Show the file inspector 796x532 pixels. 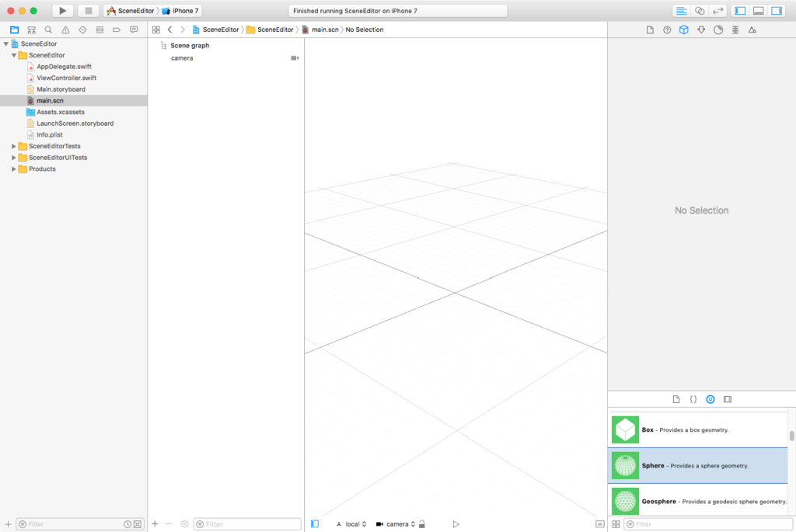(650, 30)
